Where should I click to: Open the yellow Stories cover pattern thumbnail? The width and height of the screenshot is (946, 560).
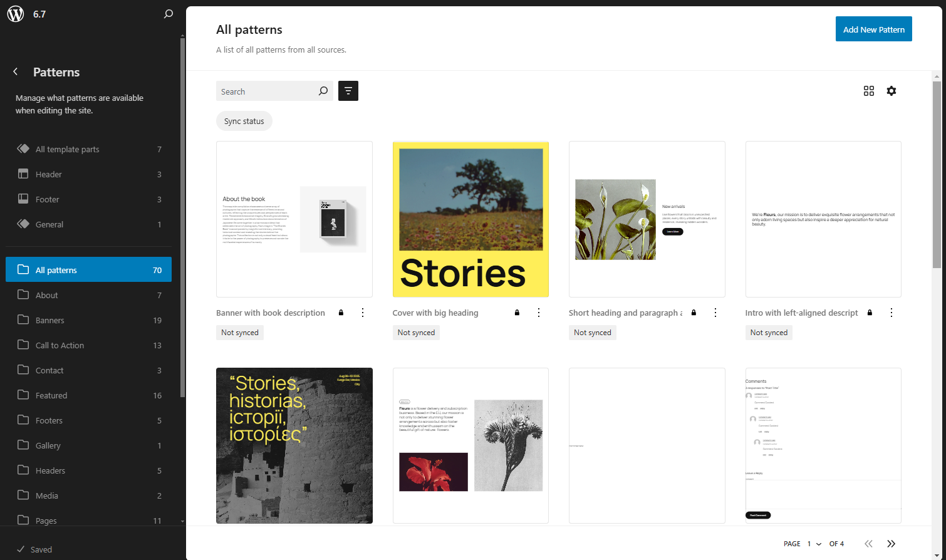pos(470,219)
